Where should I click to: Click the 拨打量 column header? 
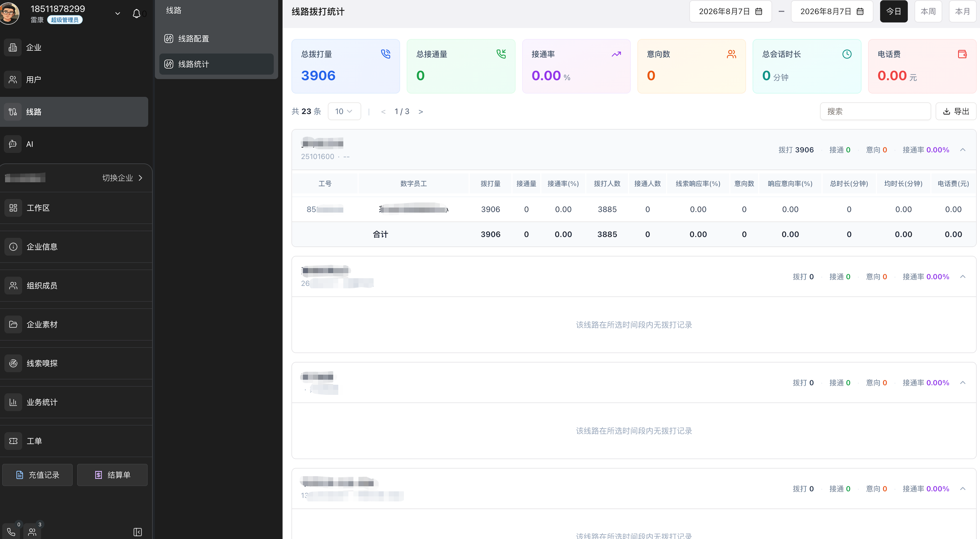(x=490, y=183)
